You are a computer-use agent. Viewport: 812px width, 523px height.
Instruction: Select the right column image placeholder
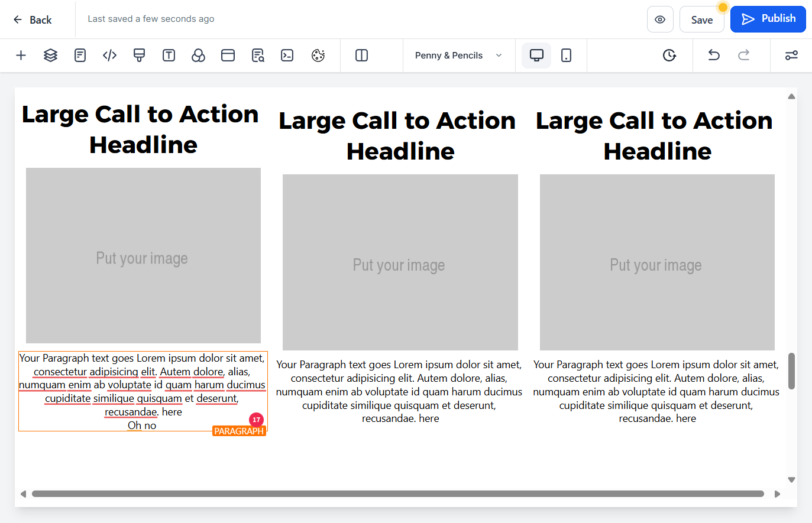(657, 262)
